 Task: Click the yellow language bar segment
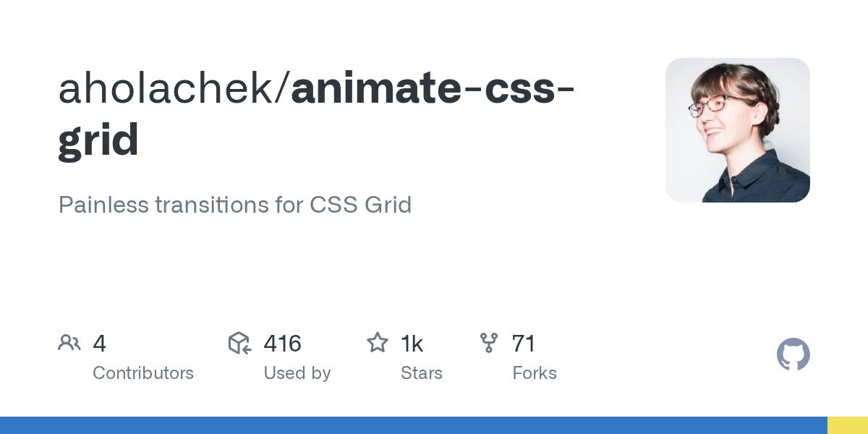tap(848, 425)
